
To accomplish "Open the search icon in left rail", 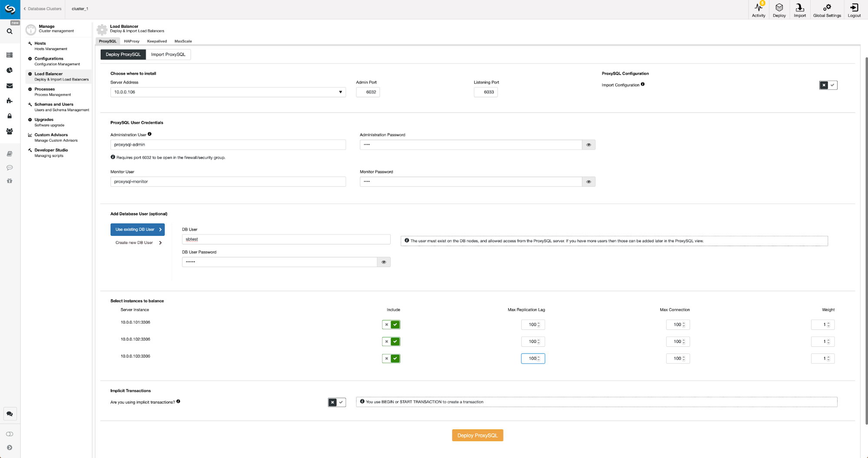I will [10, 31].
